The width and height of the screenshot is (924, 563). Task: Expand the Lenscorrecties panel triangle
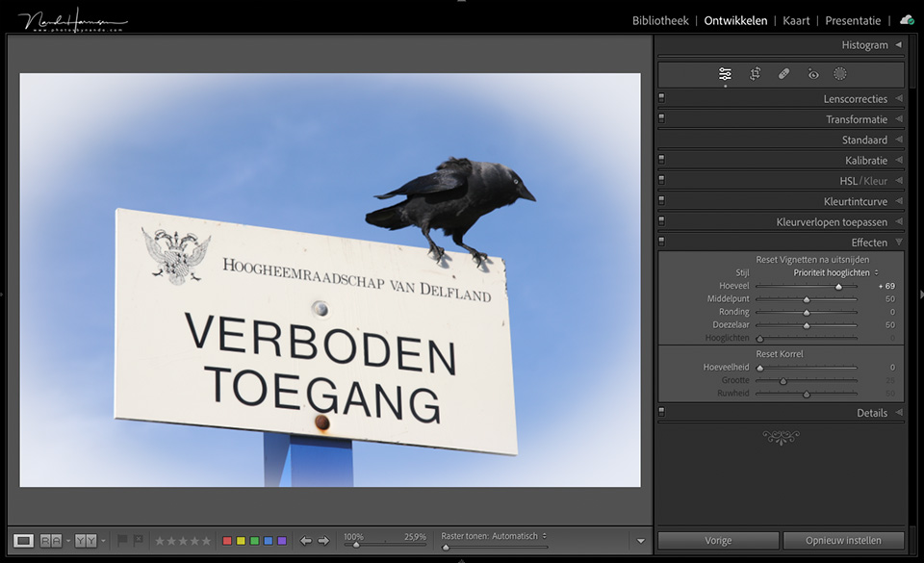click(x=899, y=98)
